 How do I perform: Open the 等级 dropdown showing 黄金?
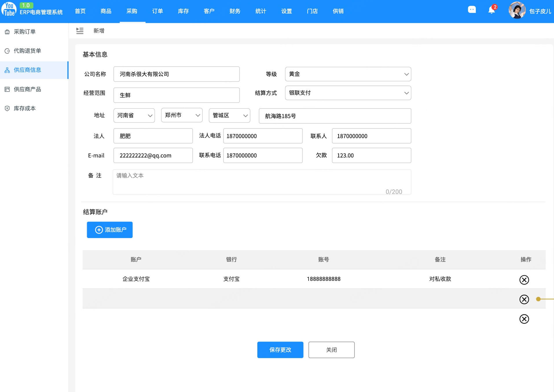click(348, 74)
